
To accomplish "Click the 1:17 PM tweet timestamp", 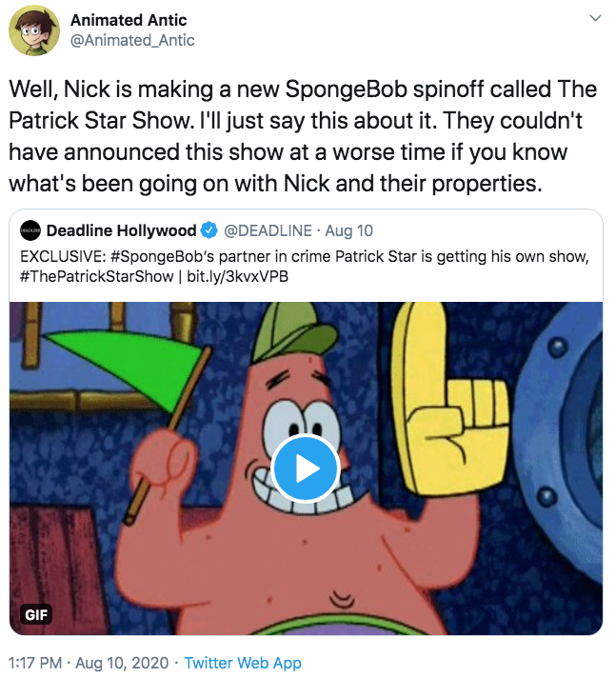I will click(x=37, y=663).
